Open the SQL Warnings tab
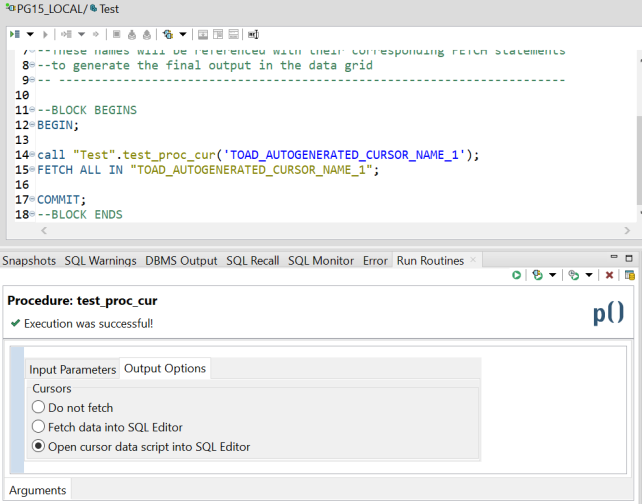The height and width of the screenshot is (504, 642). (x=100, y=261)
